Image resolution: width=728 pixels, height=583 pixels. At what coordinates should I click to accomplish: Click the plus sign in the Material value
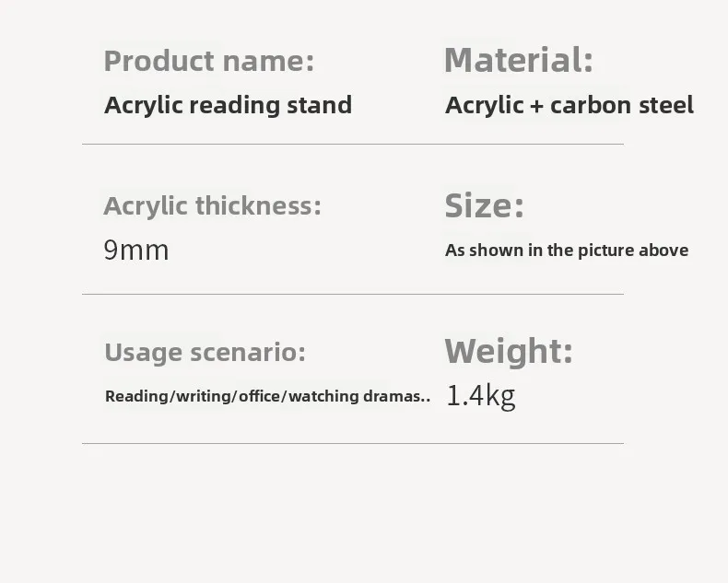coord(537,106)
